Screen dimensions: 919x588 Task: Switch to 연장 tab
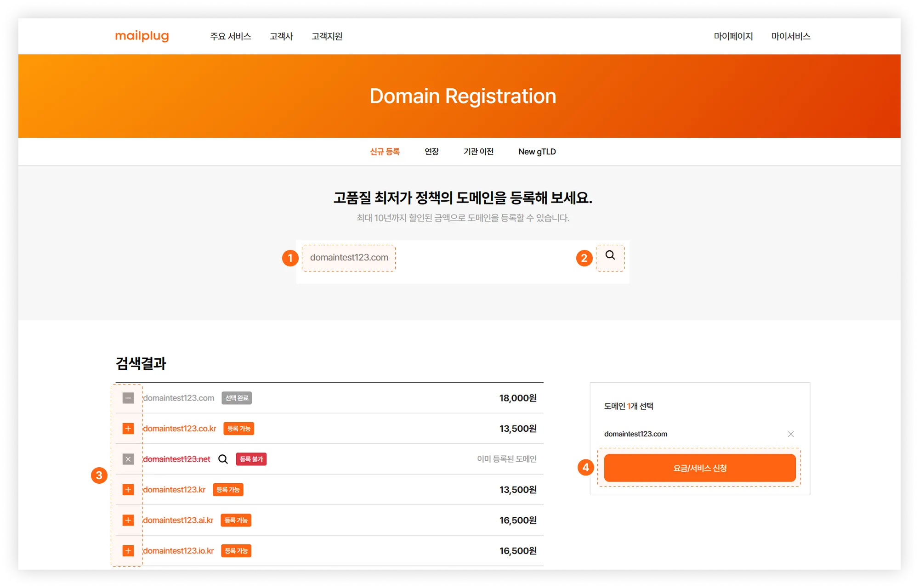click(x=431, y=152)
